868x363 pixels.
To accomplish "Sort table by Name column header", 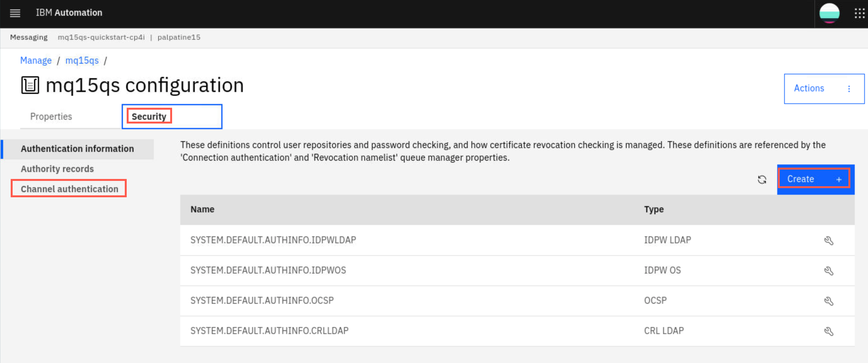I will 202,210.
